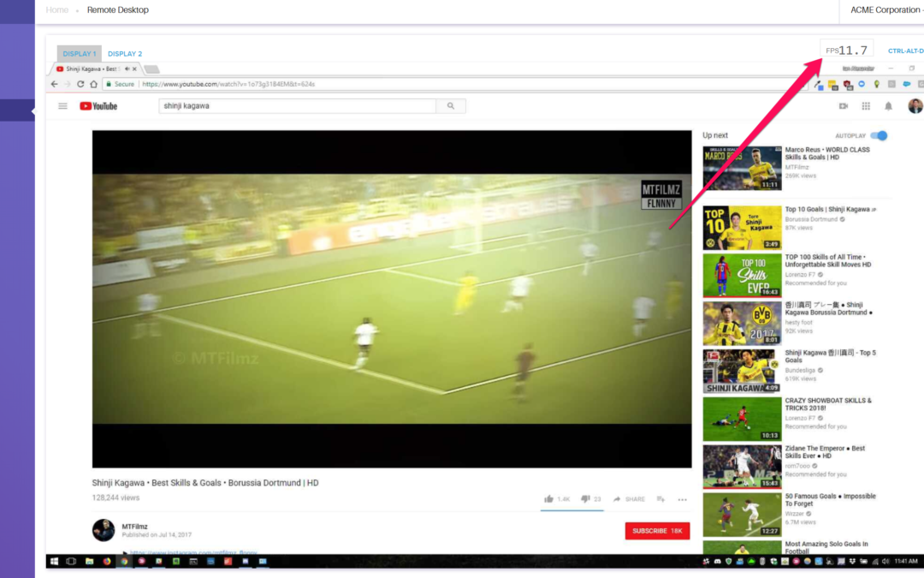Open TOP 100 Skills of All Time thumbnail

[742, 276]
